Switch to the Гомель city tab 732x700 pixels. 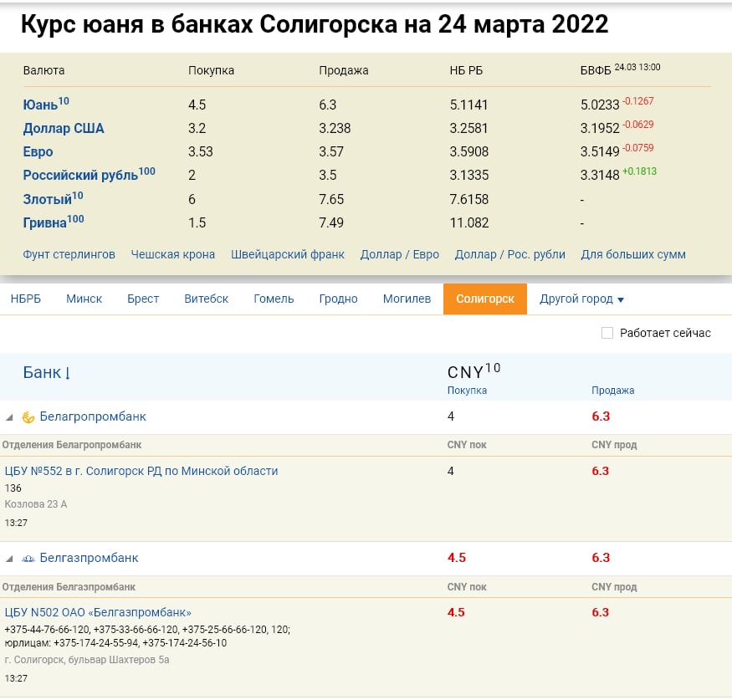[274, 299]
